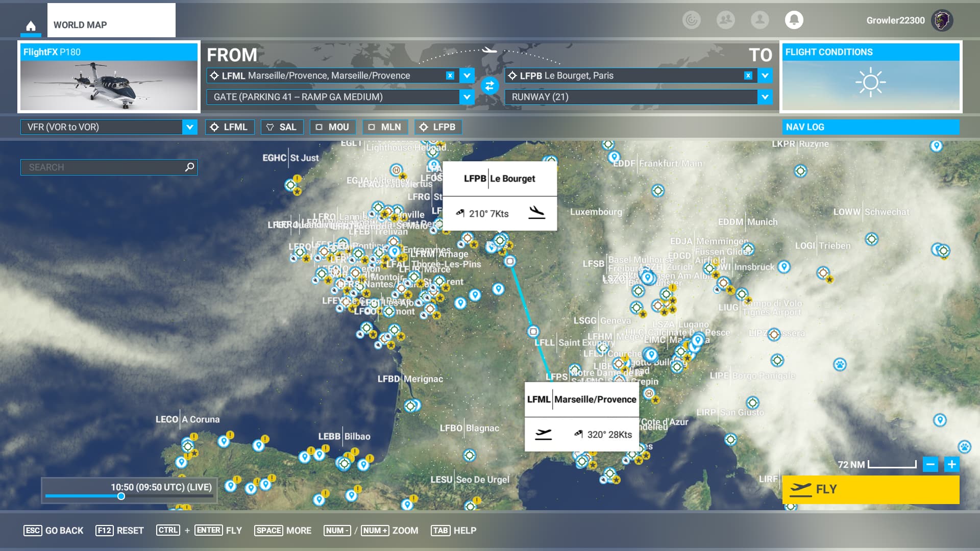This screenshot has height=551, width=980.
Task: Click ESC GO BACK in the bottom bar
Action: [54, 531]
